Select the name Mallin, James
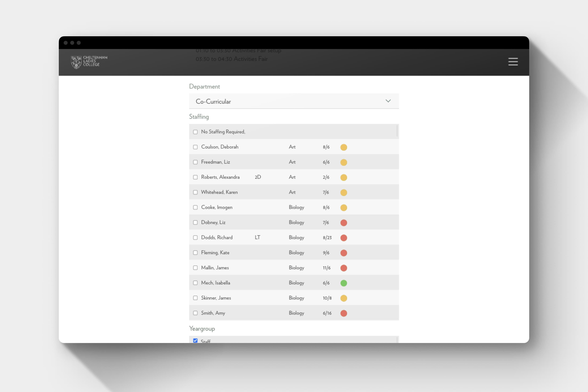Image resolution: width=588 pixels, height=392 pixels. (215, 268)
